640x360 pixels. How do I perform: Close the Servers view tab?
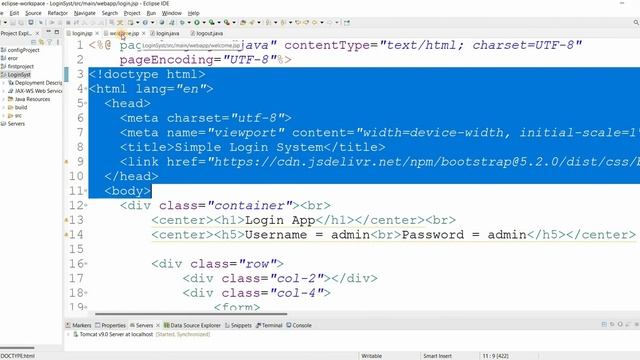158,325
